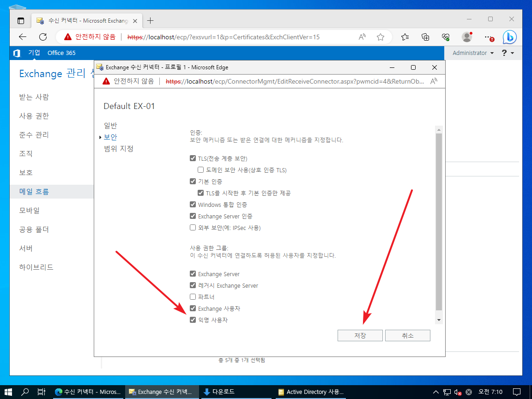Click the main Edge address bar URL
The width and height of the screenshot is (532, 399).
pyautogui.click(x=223, y=37)
